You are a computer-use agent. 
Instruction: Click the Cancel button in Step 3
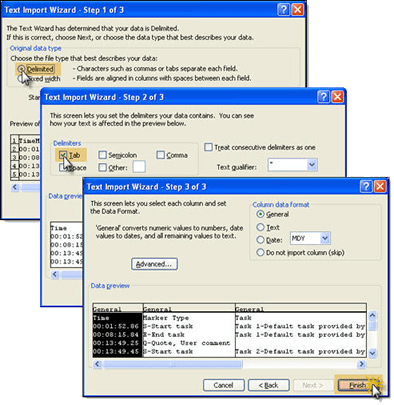pyautogui.click(x=224, y=385)
